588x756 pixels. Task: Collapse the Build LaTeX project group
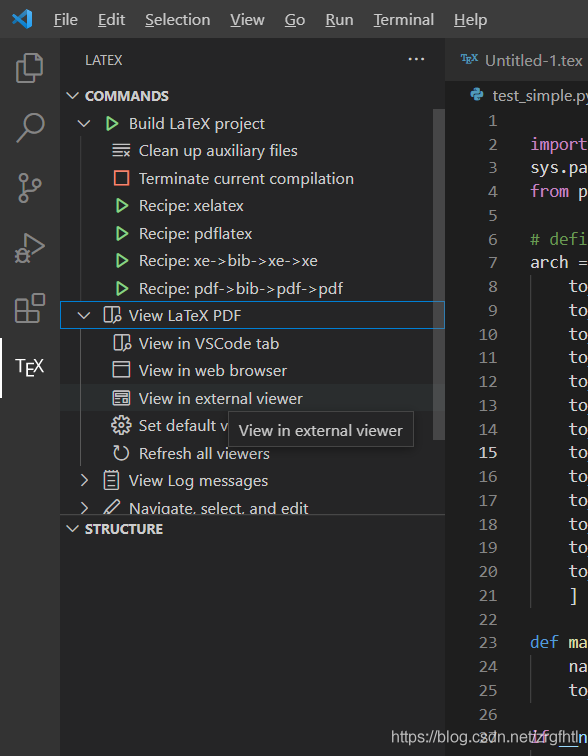pos(84,123)
